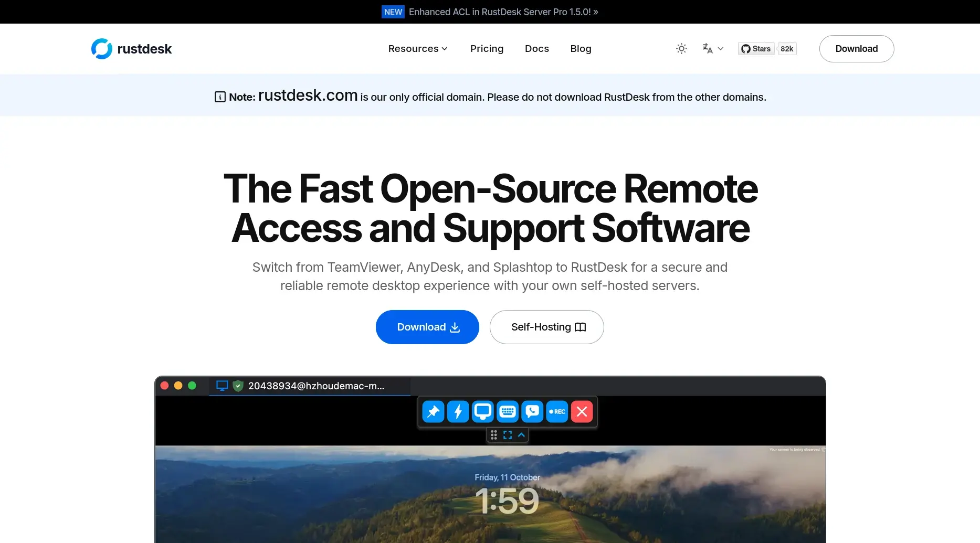This screenshot has width=980, height=543.
Task: Click the rustdesk.com domain text
Action: point(308,95)
